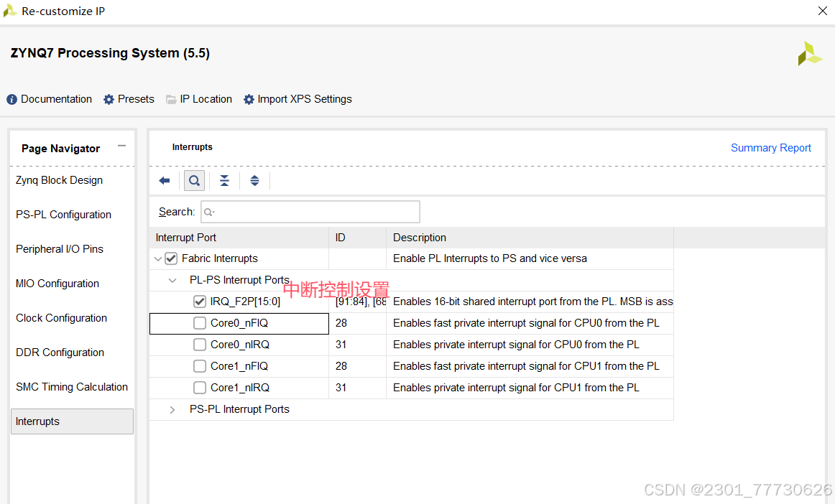This screenshot has height=504, width=835.
Task: Click the PS-PL Interrupt Ports label
Action: (239, 409)
